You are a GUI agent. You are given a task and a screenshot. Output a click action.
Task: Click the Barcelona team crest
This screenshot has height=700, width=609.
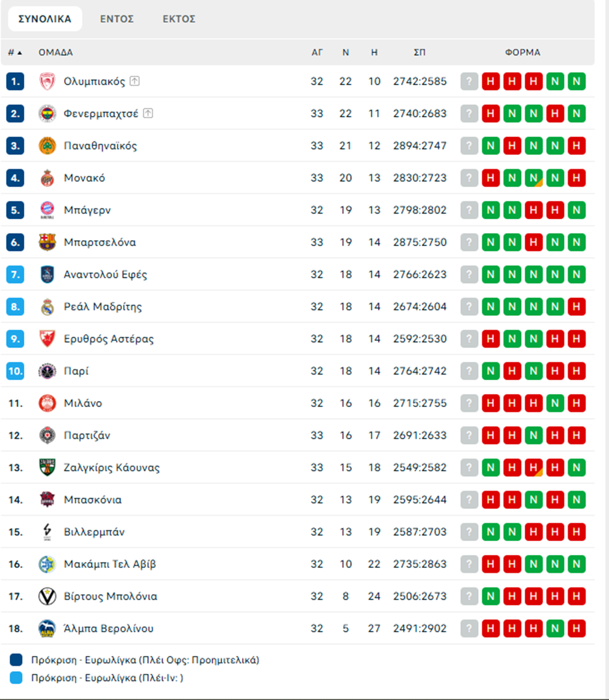[x=47, y=242]
